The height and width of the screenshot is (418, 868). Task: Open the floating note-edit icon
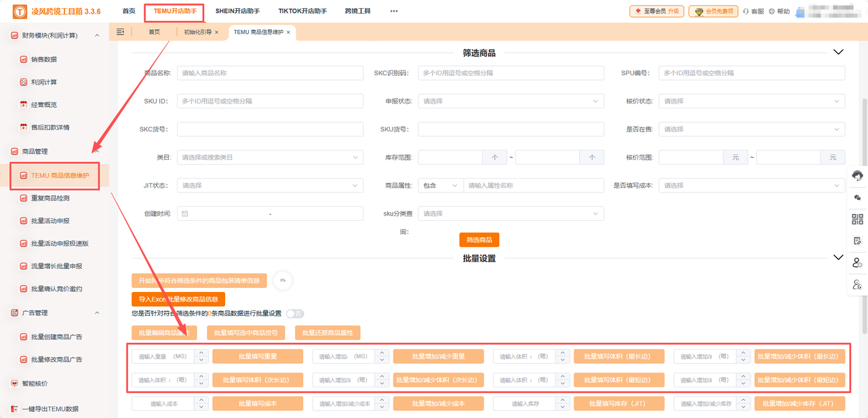(x=857, y=241)
